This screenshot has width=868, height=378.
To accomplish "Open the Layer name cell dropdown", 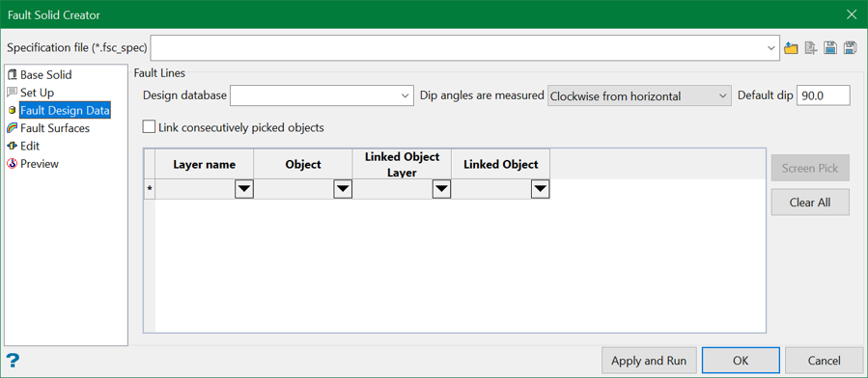I will tap(244, 190).
